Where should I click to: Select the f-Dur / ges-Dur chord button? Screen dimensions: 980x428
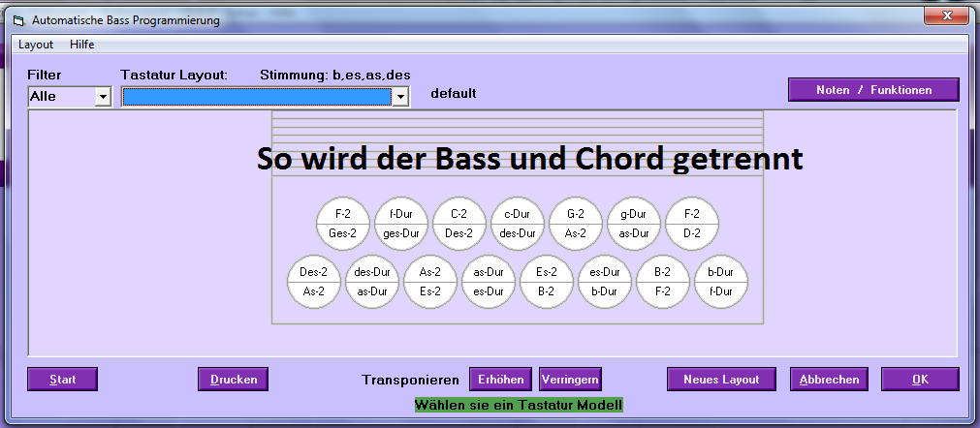pyautogui.click(x=400, y=224)
